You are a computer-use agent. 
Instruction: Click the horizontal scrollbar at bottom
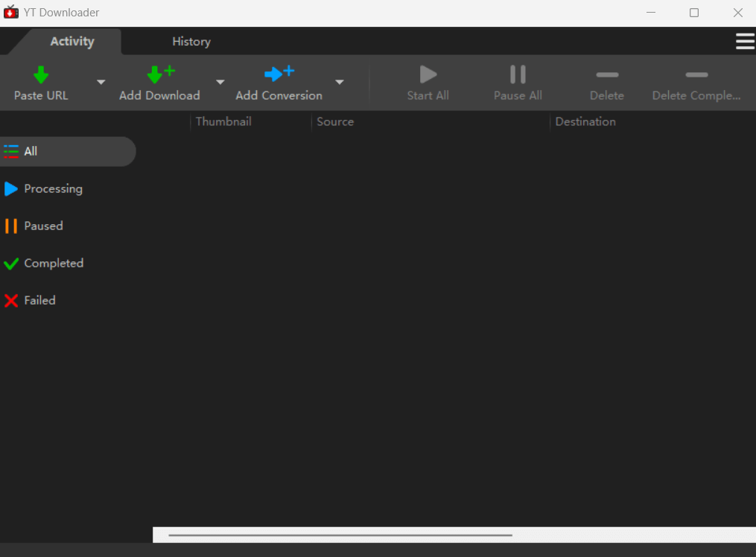point(340,535)
